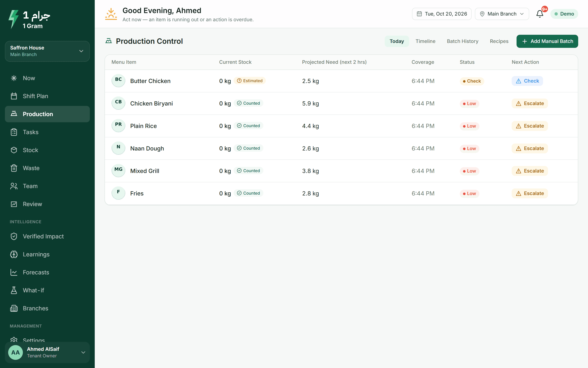Screen dimensions: 588x368
Task: Open the Forecasts line-chart icon
Action: click(x=14, y=272)
